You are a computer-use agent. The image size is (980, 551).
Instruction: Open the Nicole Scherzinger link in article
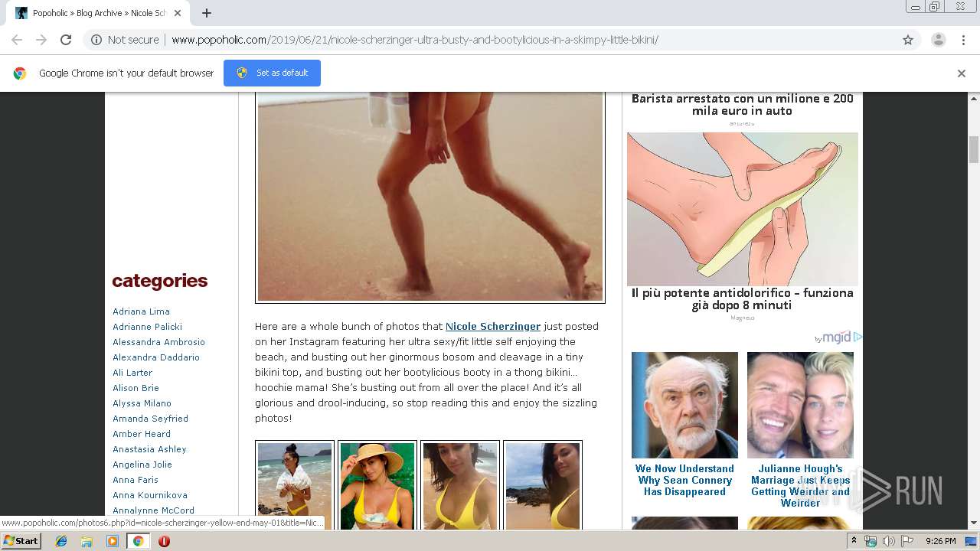[x=493, y=326]
